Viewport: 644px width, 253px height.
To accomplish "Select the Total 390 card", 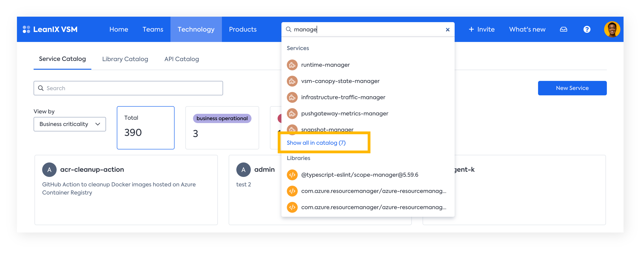I will [145, 128].
